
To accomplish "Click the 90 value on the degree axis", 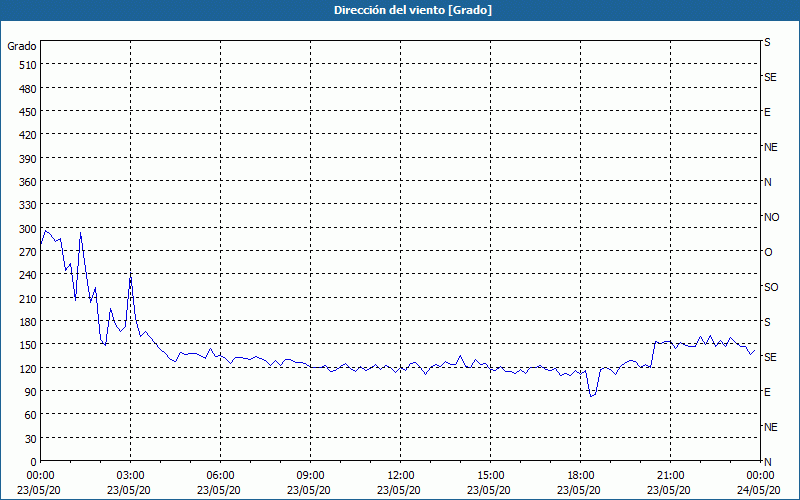I will (31, 392).
